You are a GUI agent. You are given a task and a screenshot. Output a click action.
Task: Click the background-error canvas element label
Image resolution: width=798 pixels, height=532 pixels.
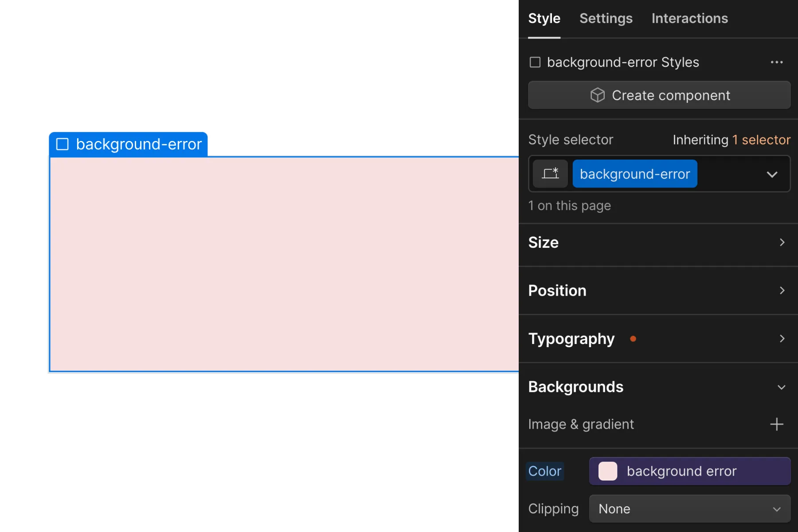(x=128, y=145)
